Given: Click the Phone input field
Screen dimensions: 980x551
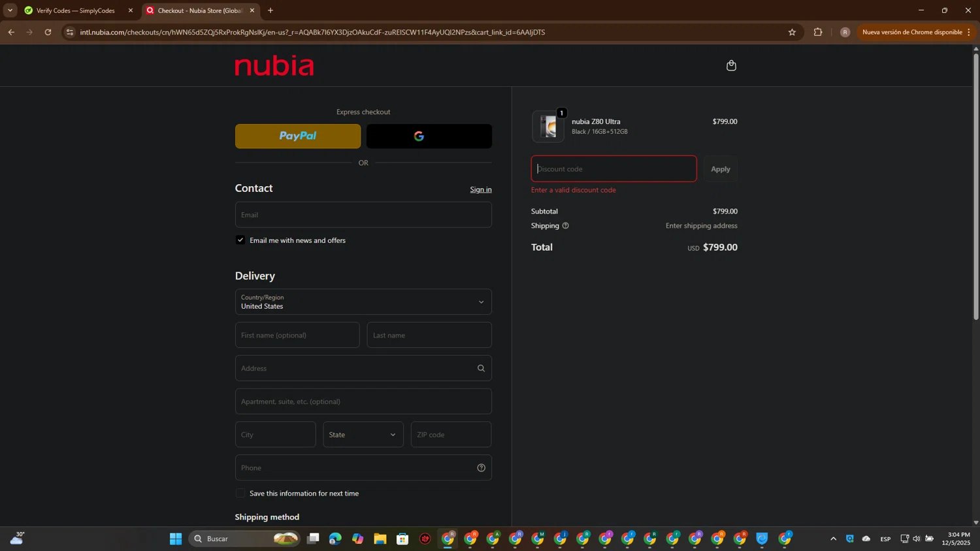Looking at the screenshot, I should (x=363, y=467).
